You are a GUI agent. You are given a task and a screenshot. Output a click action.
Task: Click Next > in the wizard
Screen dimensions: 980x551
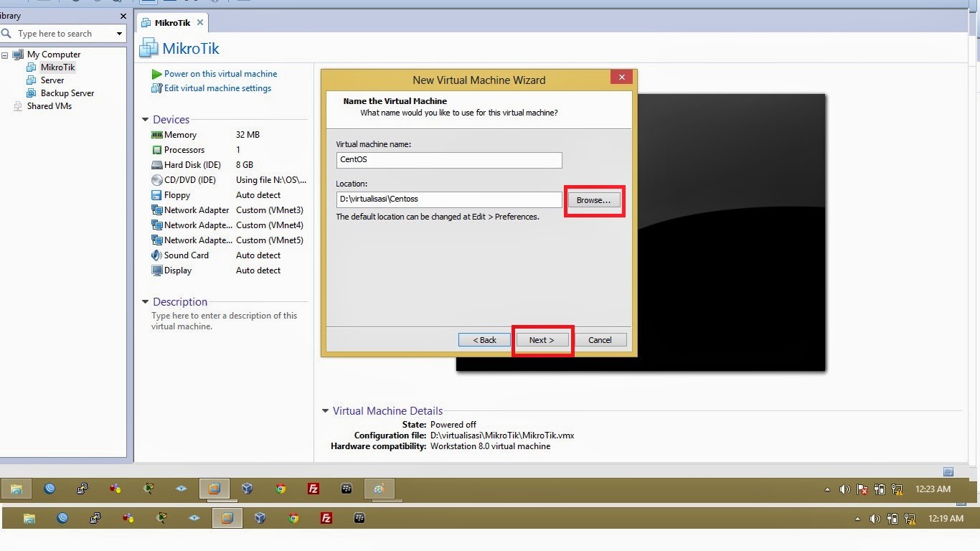[x=542, y=340]
